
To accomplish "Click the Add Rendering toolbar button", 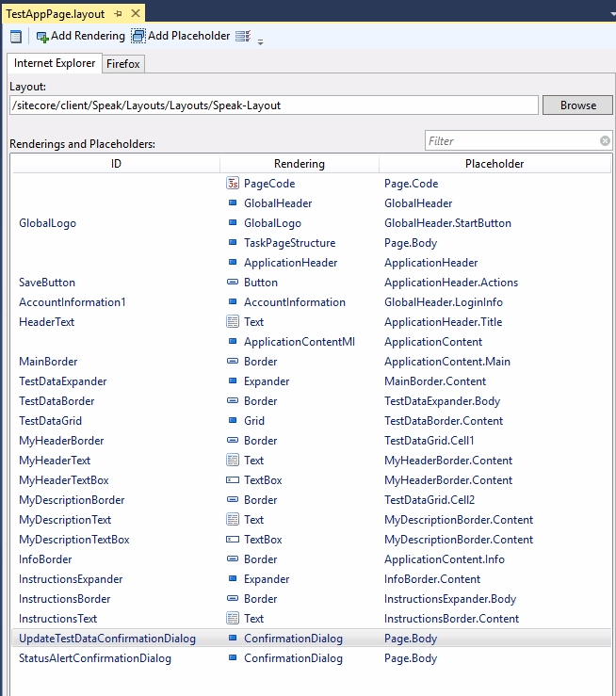I will [x=81, y=36].
